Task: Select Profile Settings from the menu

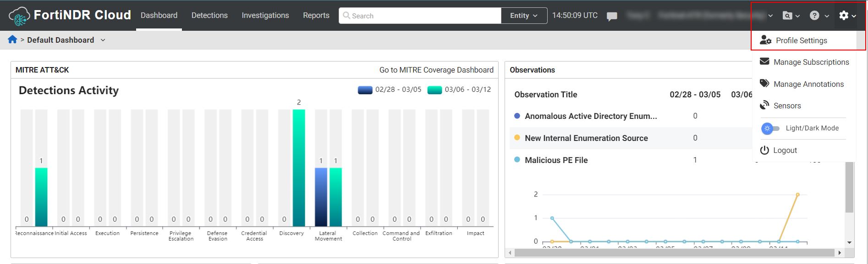Action: [801, 40]
